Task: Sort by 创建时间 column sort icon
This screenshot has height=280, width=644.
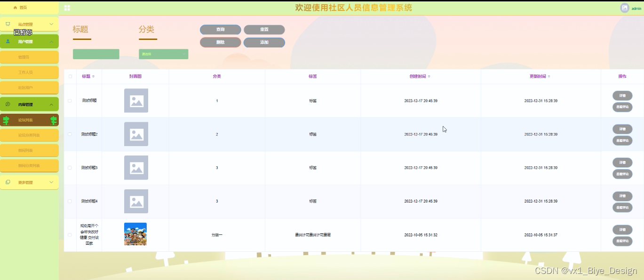Action: coord(429,76)
